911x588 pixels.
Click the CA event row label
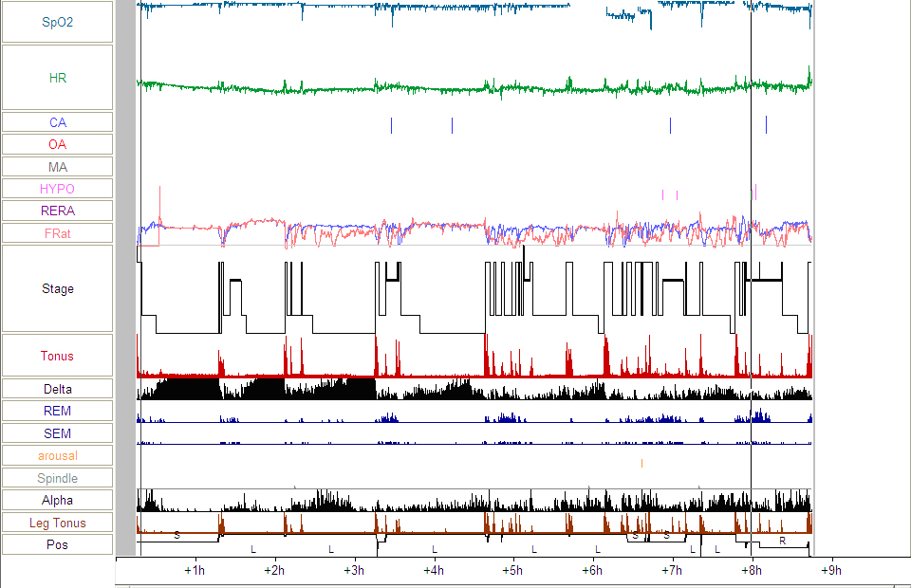click(x=57, y=122)
